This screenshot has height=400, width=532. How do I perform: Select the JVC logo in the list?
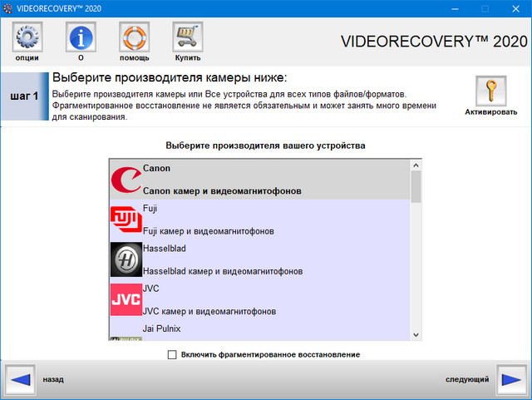click(x=126, y=299)
